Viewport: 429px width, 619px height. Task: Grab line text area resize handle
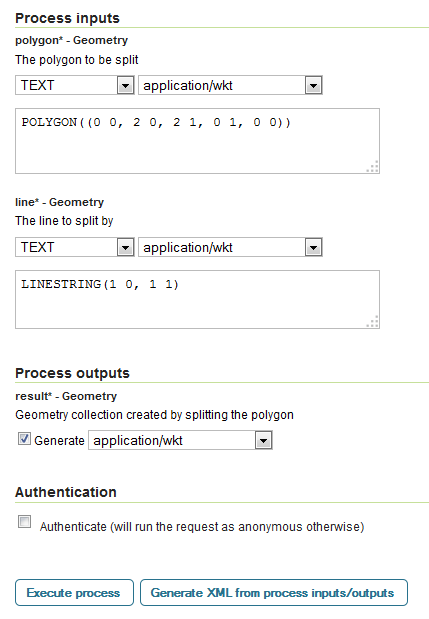[x=372, y=321]
